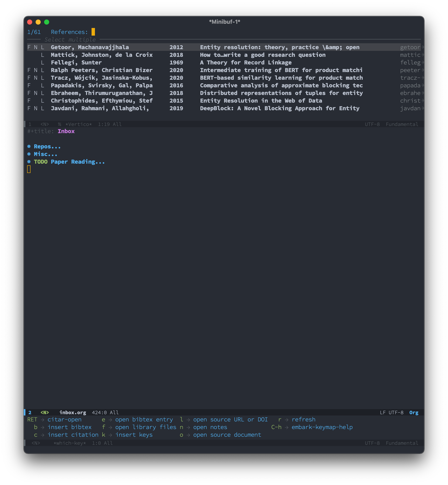Viewport: 448px width, 485px height.
Task: Click the F file indicator on the Getoor entry
Action: (29, 47)
